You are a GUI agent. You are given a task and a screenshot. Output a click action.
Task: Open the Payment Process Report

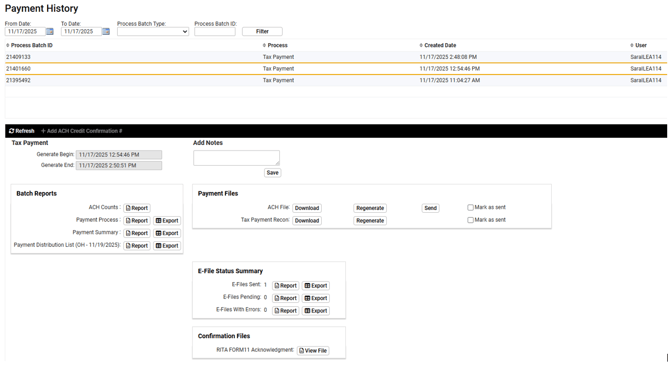coord(137,221)
